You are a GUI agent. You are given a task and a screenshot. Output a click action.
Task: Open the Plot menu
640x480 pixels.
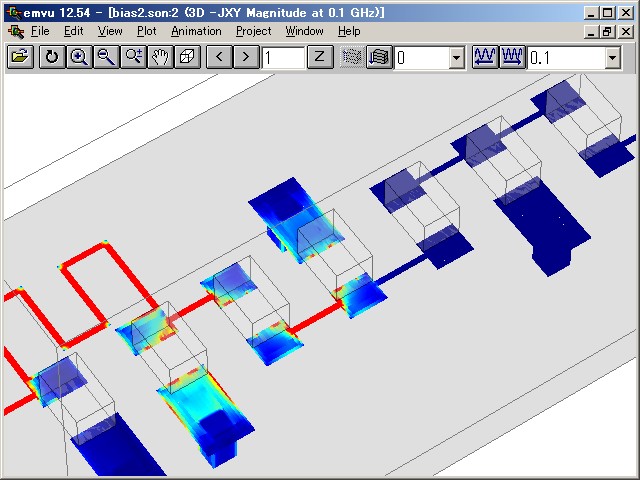(147, 31)
